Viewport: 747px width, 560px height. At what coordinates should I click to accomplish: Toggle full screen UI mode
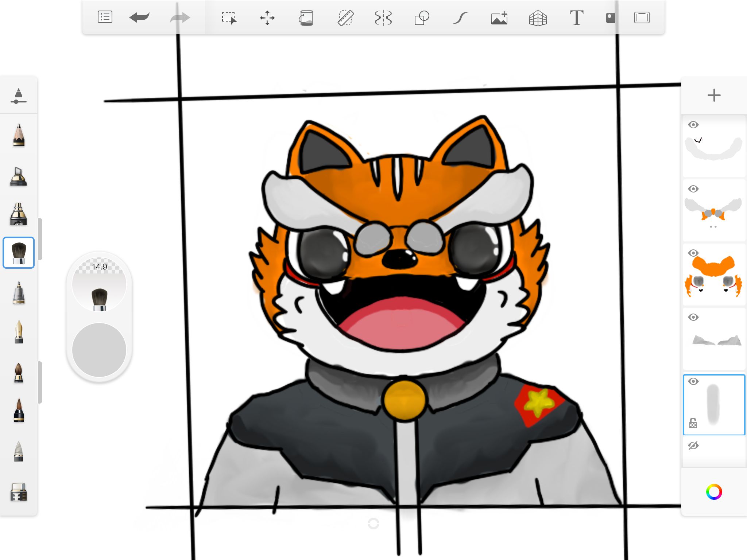642,17
